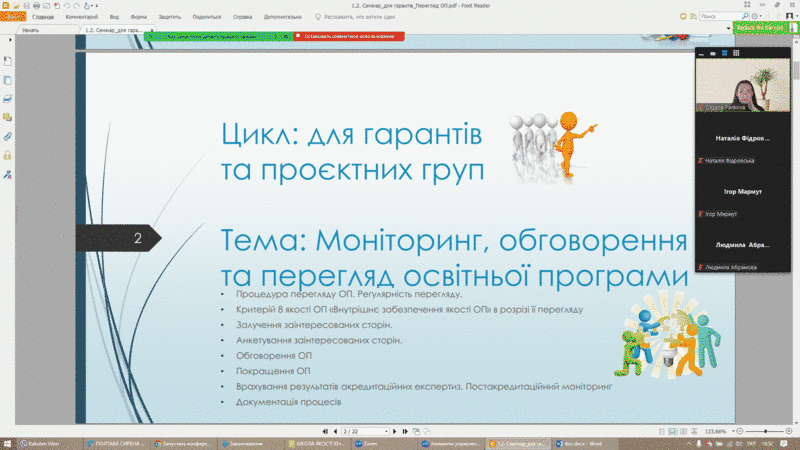This screenshot has height=450, width=800.
Task: Click the 'Расскажите, что хотите сделать' field
Action: pos(355,17)
